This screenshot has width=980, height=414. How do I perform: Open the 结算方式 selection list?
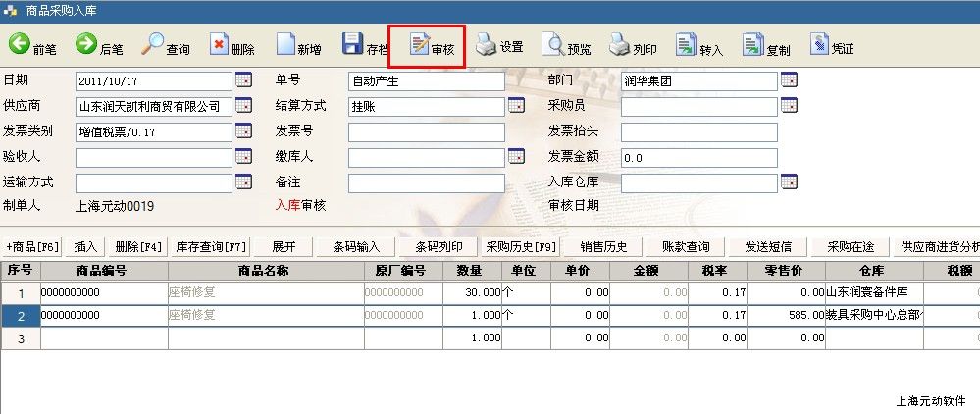(x=516, y=106)
